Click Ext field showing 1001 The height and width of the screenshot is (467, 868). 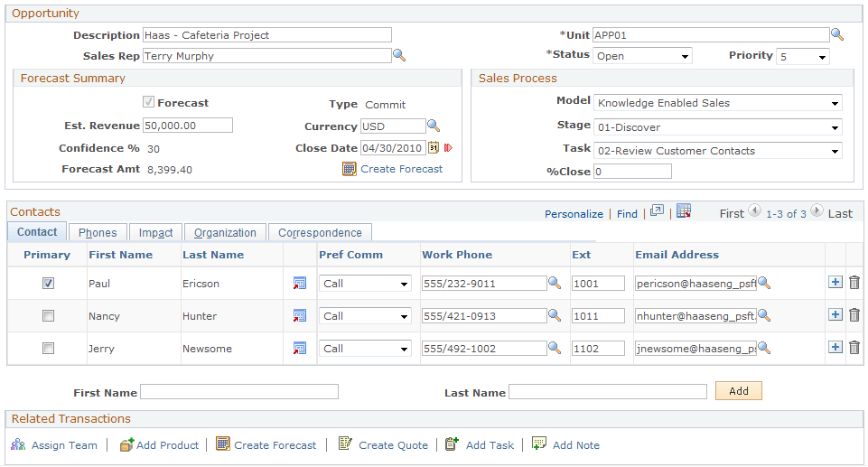pyautogui.click(x=599, y=284)
